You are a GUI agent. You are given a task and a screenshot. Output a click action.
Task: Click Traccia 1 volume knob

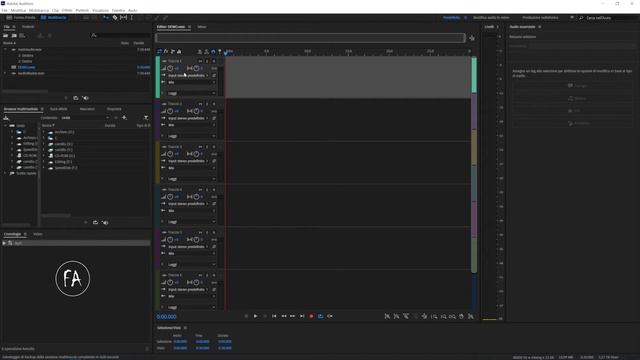(x=170, y=68)
